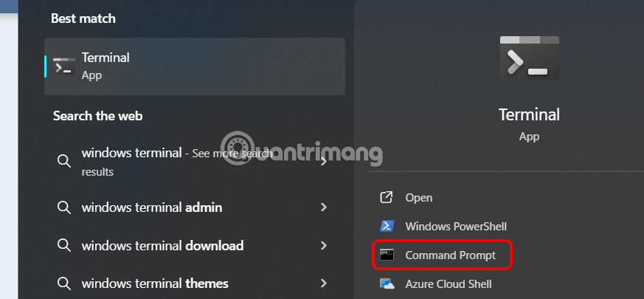
Task: Select the Terminal best match result
Action: pyautogui.click(x=195, y=66)
